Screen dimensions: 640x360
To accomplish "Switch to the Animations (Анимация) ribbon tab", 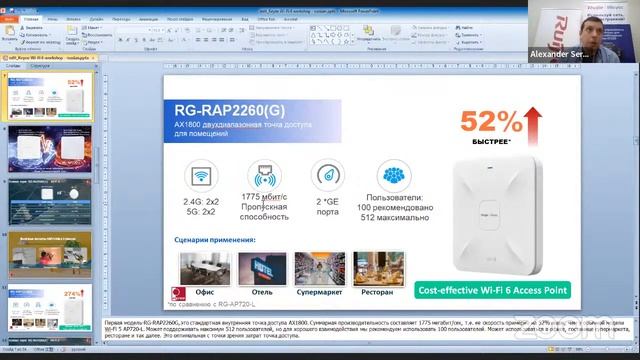I will (148, 19).
